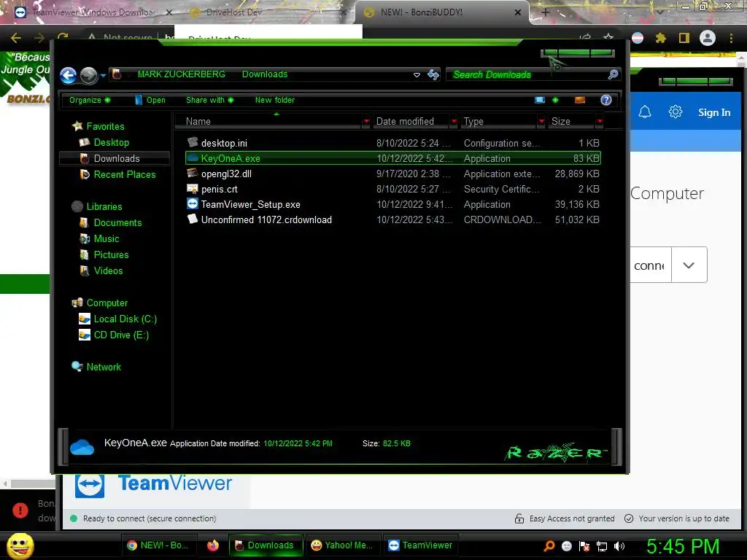
Task: Click the action center flag tray icon
Action: point(584,546)
